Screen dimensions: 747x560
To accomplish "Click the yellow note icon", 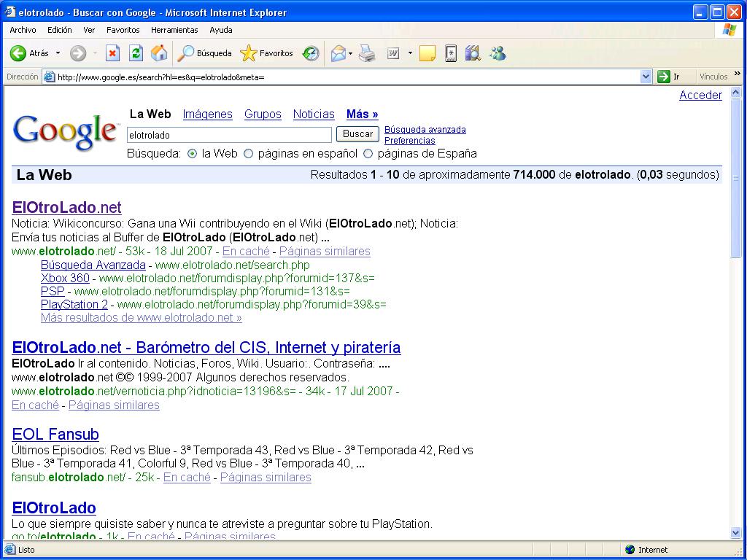I will pyautogui.click(x=427, y=53).
